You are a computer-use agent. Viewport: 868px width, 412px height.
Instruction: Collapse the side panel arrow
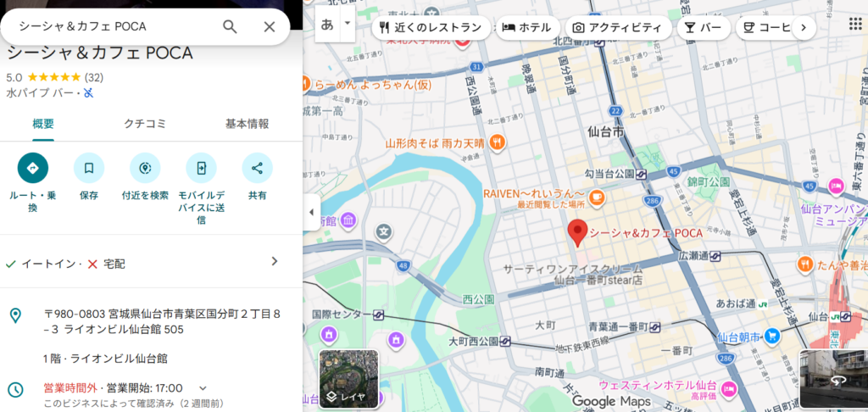pyautogui.click(x=311, y=212)
